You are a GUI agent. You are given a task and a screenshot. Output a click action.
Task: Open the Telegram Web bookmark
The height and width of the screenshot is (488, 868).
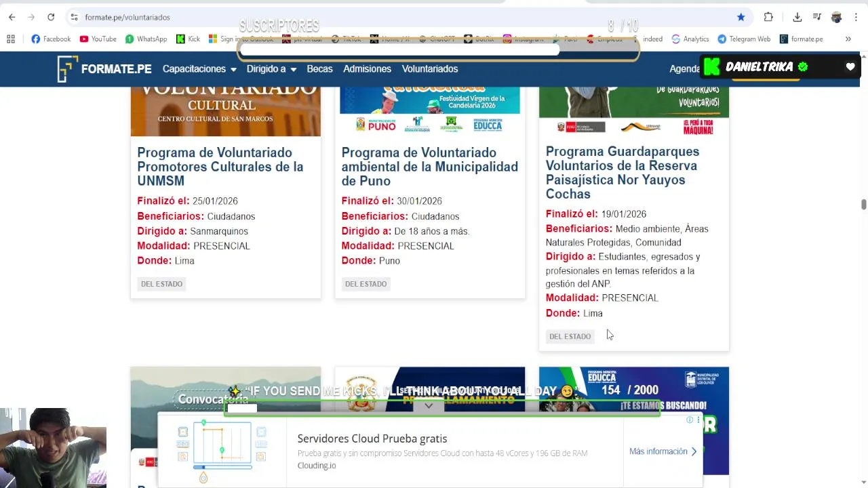coord(744,39)
